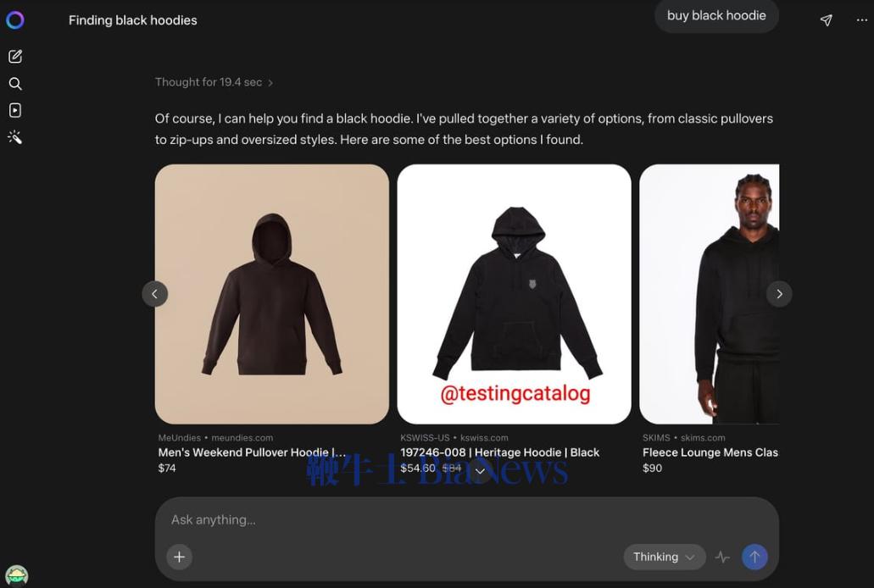Open the three-dots more options menu

click(862, 20)
